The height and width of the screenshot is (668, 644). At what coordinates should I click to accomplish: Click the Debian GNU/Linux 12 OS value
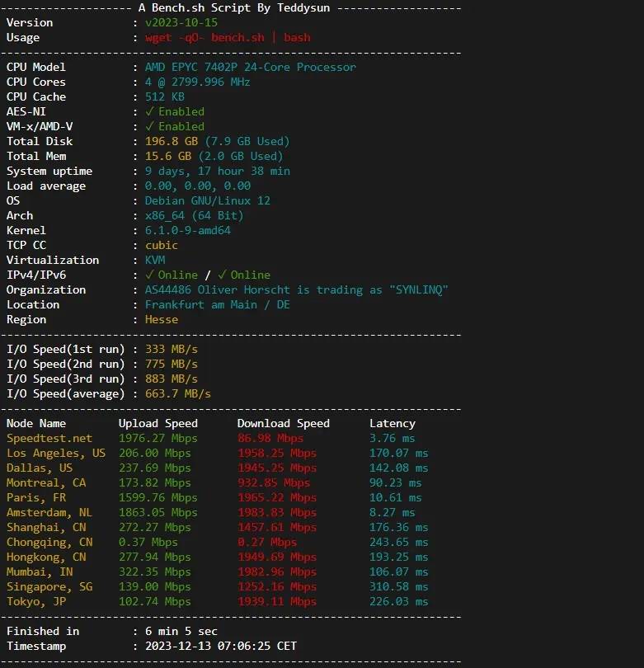click(208, 200)
